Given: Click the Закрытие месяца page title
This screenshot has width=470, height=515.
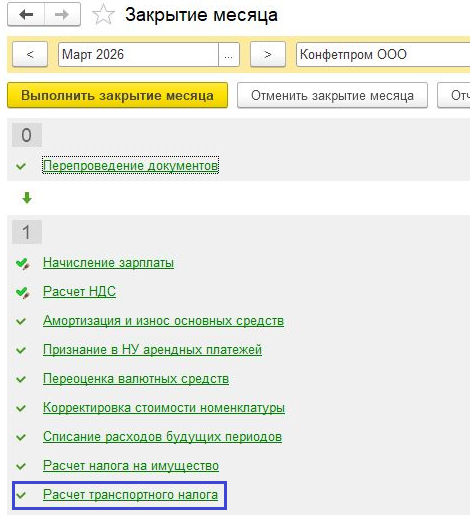Looking at the screenshot, I should click(x=201, y=15).
